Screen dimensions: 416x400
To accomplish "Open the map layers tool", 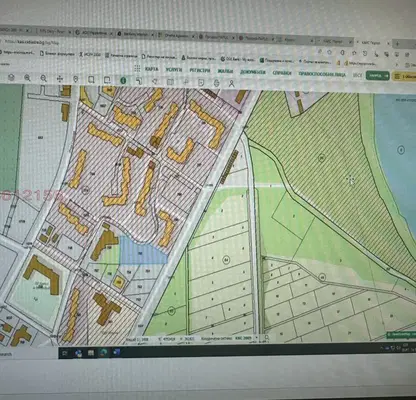I will click(11, 77).
